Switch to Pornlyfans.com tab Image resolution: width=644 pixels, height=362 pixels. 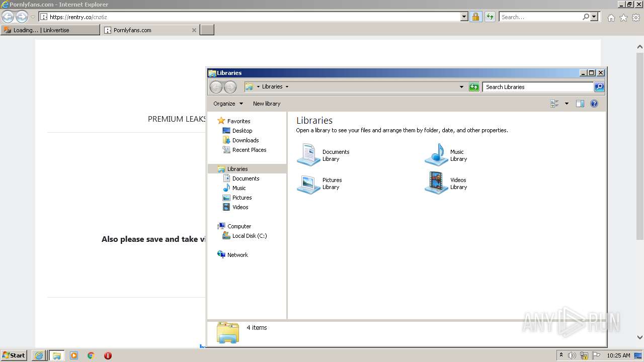tap(150, 30)
